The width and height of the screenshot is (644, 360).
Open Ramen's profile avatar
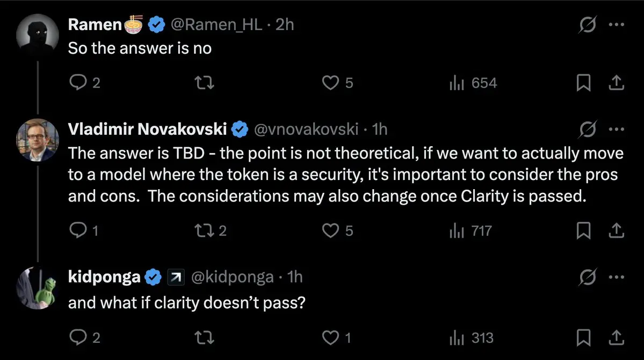tap(38, 35)
